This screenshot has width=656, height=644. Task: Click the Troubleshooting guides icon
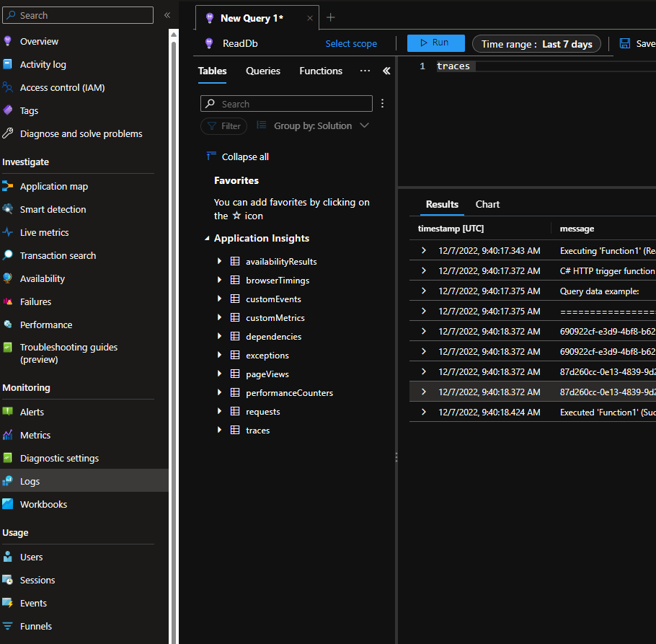coord(7,348)
